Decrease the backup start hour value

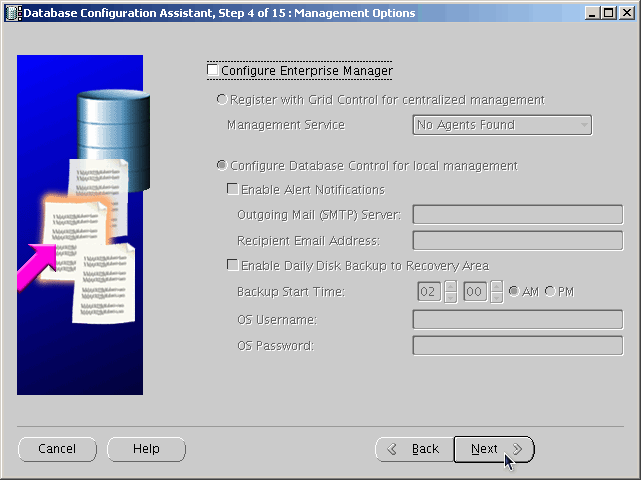(x=450, y=297)
